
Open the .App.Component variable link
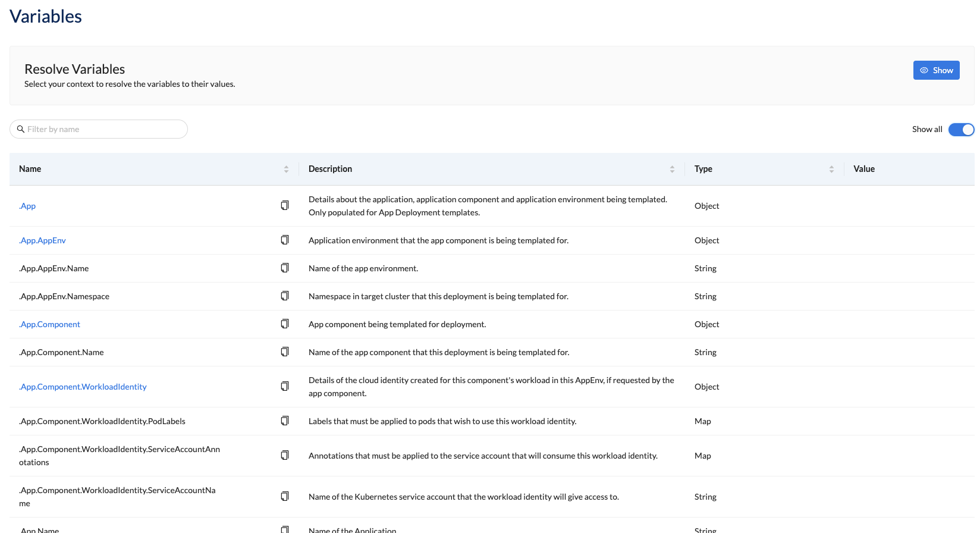[x=49, y=324]
